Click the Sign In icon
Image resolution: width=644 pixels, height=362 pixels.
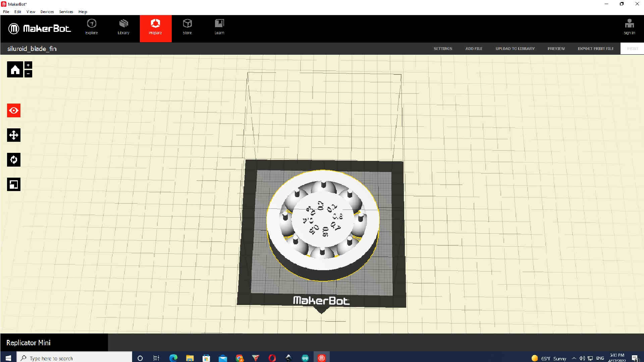629,27
